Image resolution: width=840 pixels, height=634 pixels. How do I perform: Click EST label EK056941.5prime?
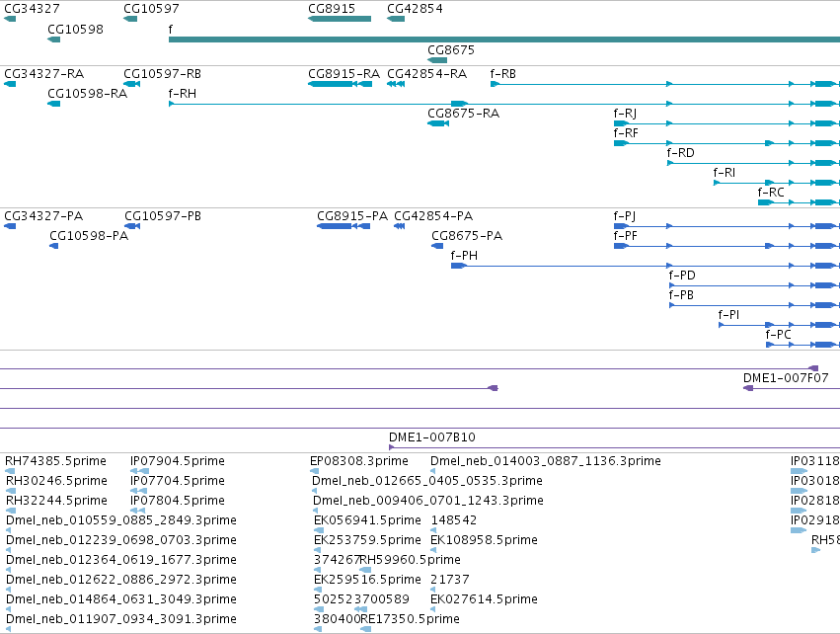[367, 520]
